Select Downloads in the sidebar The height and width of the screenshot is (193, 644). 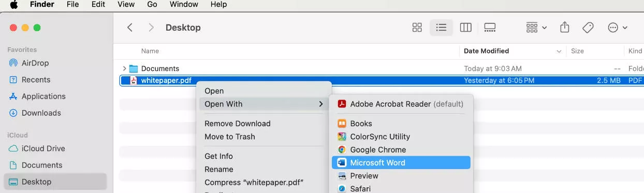point(56,113)
